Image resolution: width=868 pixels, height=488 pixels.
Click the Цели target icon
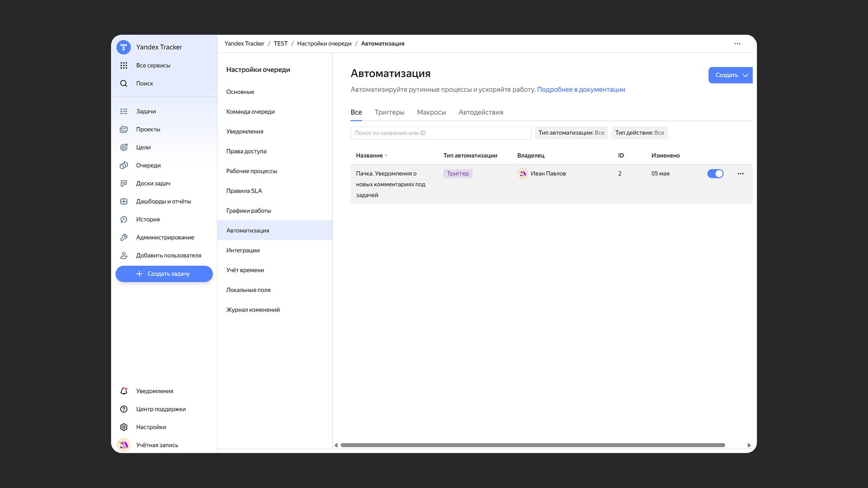[123, 147]
